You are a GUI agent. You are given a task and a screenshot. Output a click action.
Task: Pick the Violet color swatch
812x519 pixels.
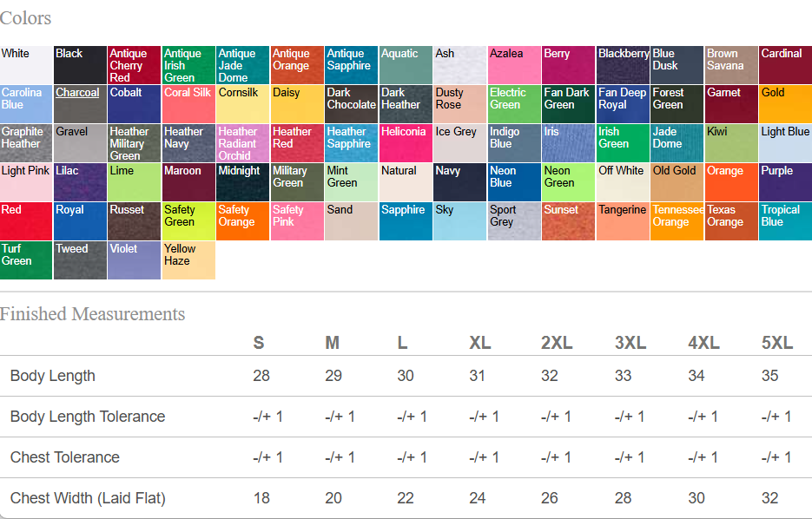[135, 260]
